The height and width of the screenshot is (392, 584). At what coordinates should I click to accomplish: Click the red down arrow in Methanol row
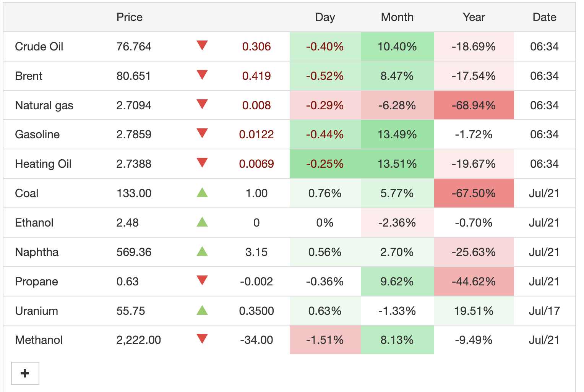pos(202,339)
